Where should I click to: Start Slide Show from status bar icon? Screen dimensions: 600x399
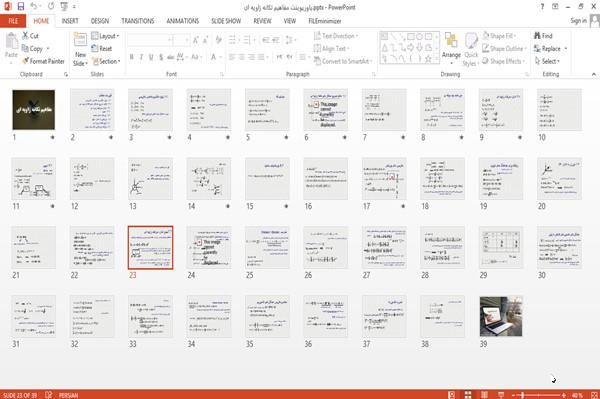pos(501,395)
